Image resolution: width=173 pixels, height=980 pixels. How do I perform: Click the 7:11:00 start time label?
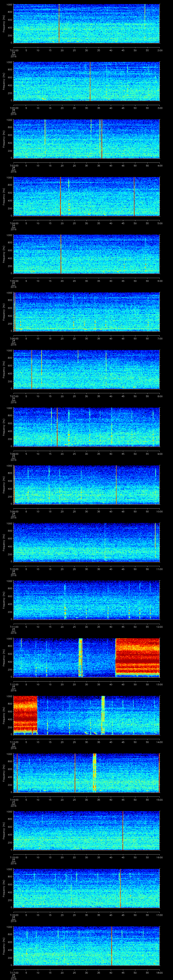tap(14, 627)
